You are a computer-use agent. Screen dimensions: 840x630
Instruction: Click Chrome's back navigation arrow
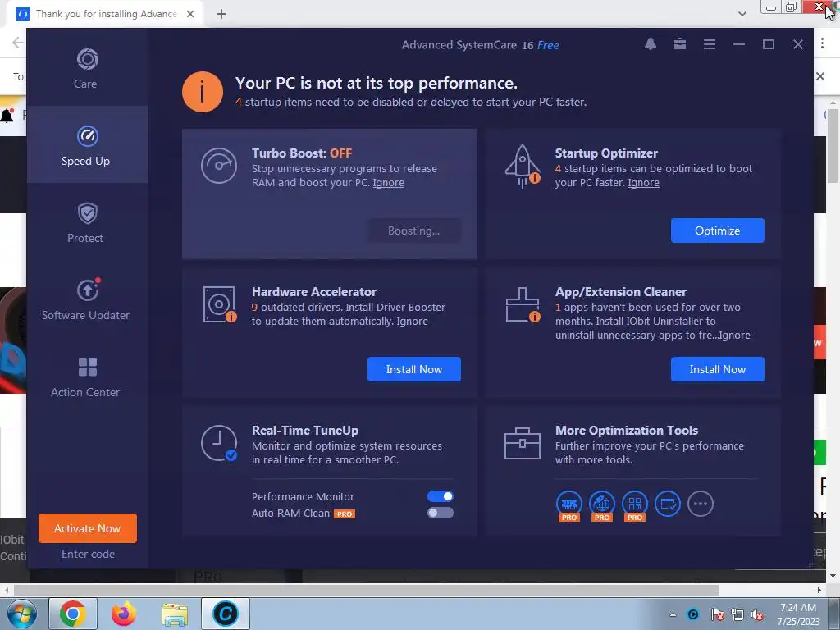pos(18,43)
